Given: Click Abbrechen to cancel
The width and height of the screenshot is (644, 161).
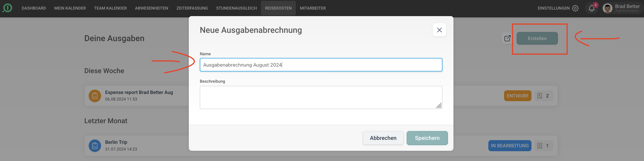Looking at the screenshot, I should tap(383, 138).
